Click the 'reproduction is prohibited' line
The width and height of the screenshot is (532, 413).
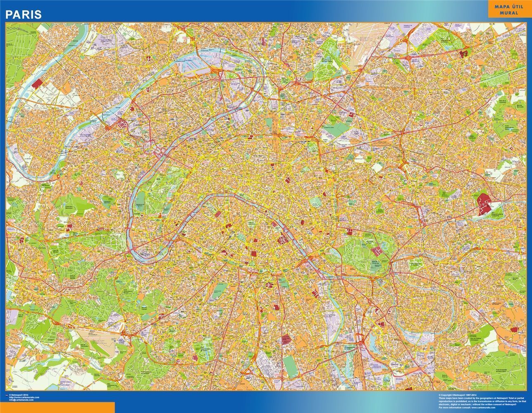(482, 401)
